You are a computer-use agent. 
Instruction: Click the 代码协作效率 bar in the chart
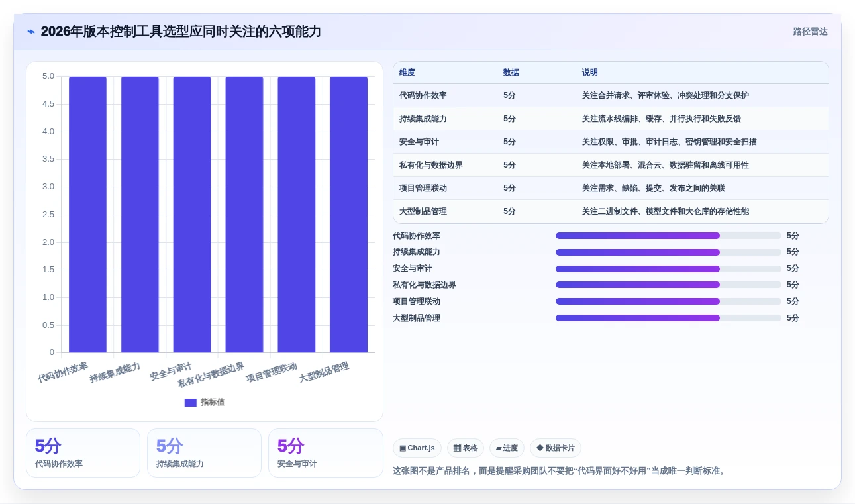point(87,214)
